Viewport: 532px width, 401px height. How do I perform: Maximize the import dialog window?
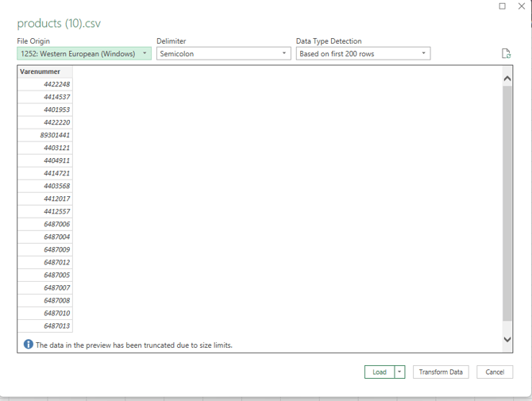[502, 6]
